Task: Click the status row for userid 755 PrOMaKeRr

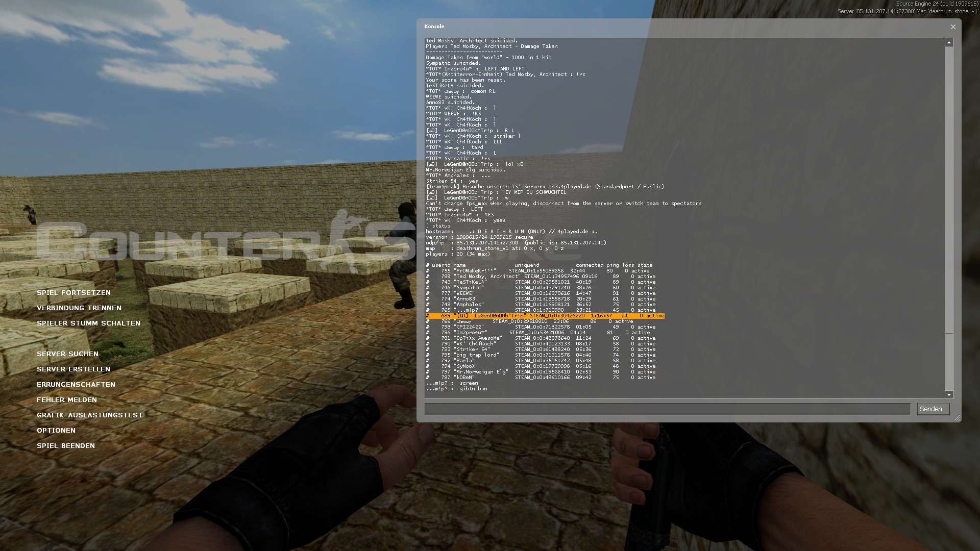Action: tap(537, 271)
